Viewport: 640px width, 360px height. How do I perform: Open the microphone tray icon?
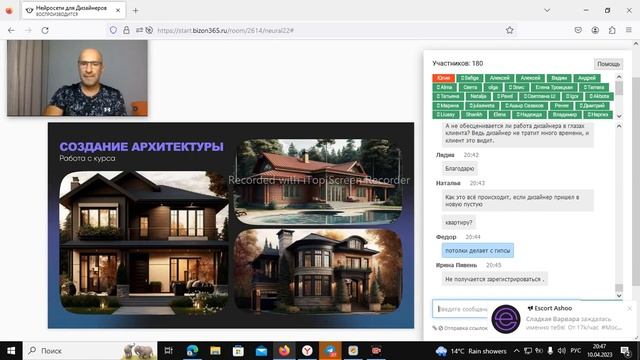[x=550, y=351]
